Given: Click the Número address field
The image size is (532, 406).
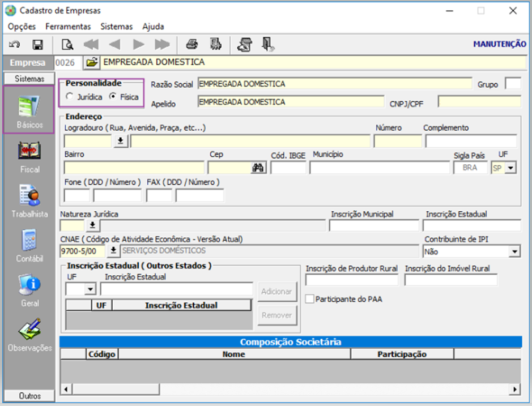Looking at the screenshot, I should pos(398,141).
